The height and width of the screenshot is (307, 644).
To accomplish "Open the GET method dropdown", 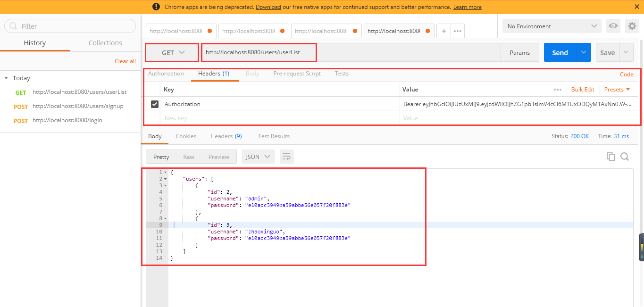I will tap(172, 53).
